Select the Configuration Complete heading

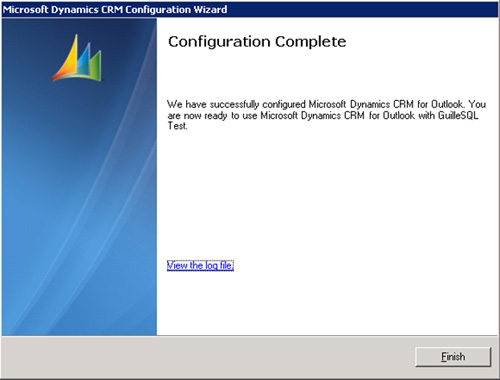pyautogui.click(x=257, y=42)
